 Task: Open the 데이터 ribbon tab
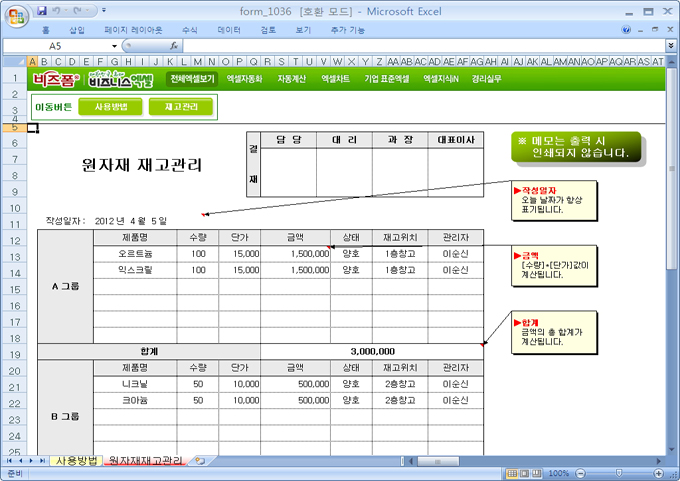click(229, 30)
